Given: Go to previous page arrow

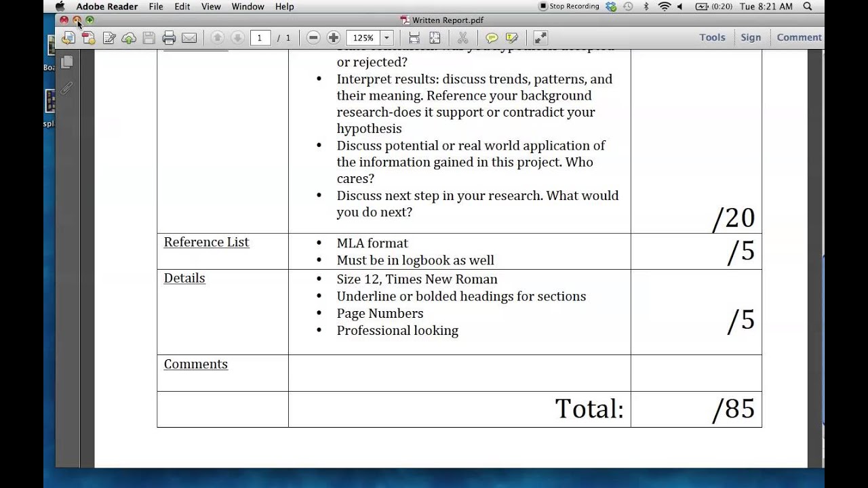Looking at the screenshot, I should pyautogui.click(x=217, y=38).
